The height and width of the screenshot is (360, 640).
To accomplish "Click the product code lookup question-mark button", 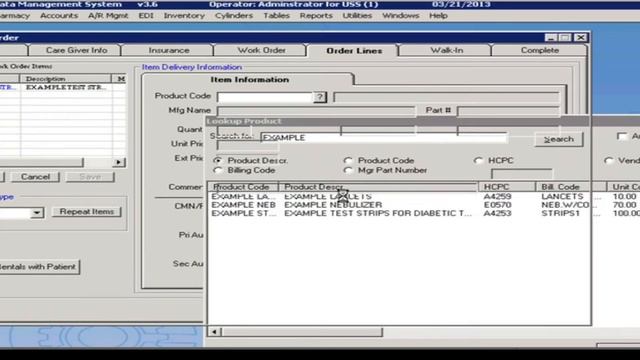I will (320, 97).
